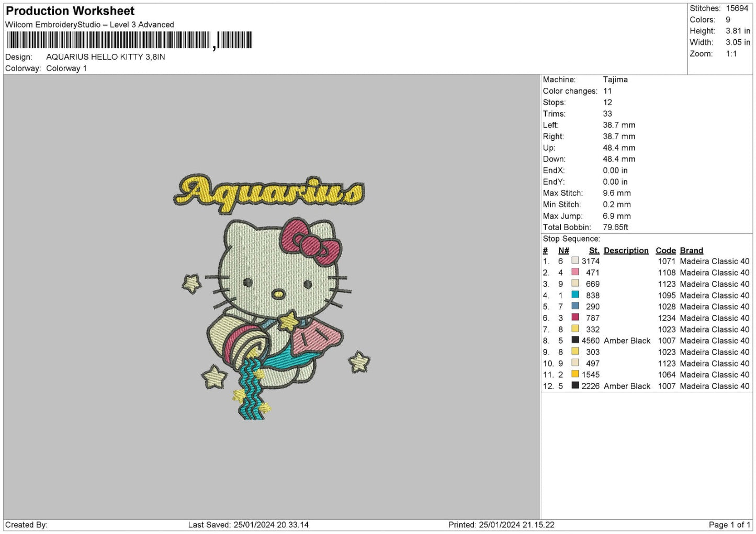The height and width of the screenshot is (534, 756).
Task: Click the thread code 1234 in stop 6
Action: (667, 318)
